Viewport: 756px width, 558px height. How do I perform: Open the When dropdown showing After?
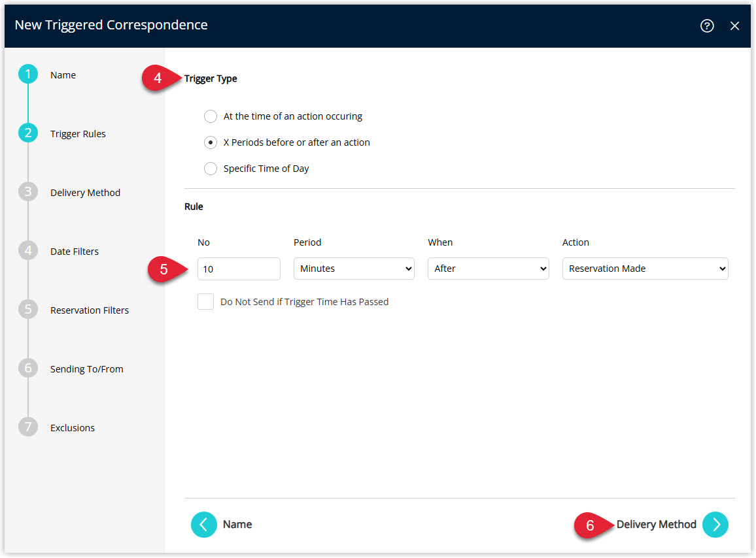point(488,269)
